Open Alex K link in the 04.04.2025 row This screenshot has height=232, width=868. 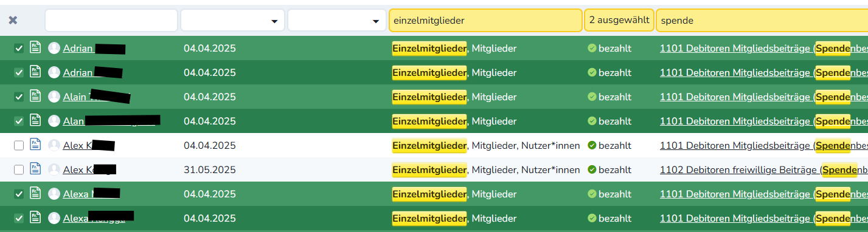click(89, 145)
